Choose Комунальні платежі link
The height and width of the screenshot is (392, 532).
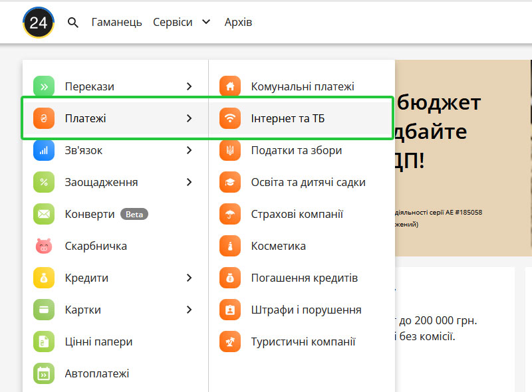click(x=303, y=86)
